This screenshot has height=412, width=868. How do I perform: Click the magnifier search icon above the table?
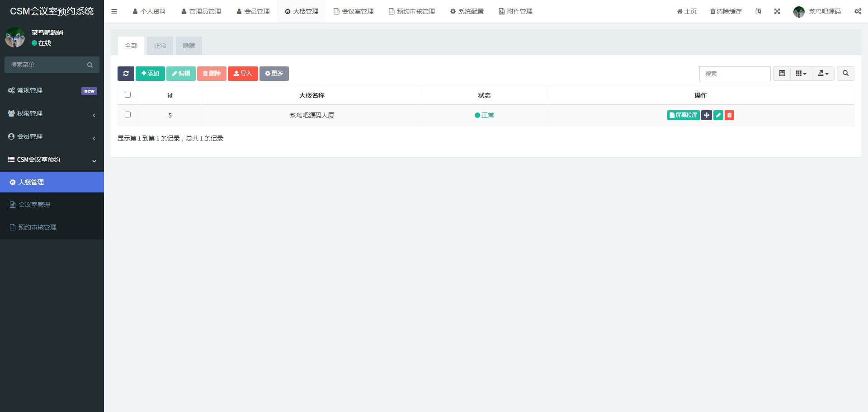(845, 73)
